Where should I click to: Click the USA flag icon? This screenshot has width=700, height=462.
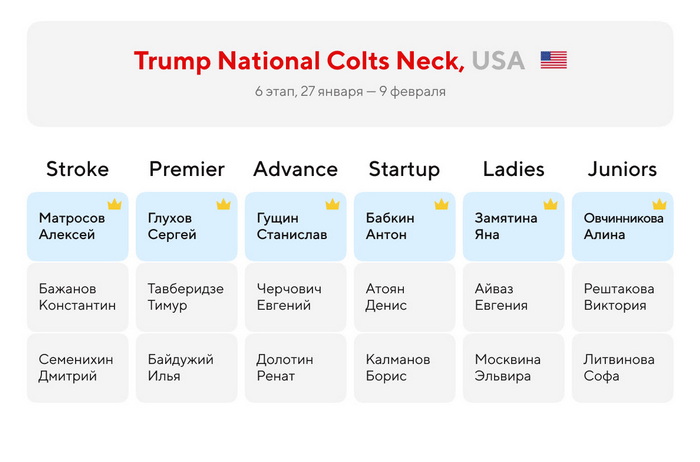pos(554,60)
